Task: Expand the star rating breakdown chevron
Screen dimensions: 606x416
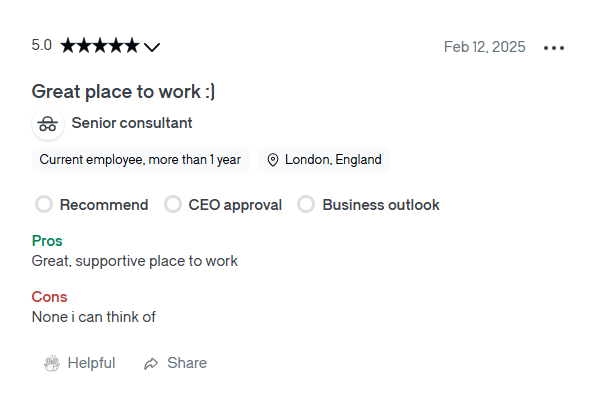Action: tap(152, 47)
